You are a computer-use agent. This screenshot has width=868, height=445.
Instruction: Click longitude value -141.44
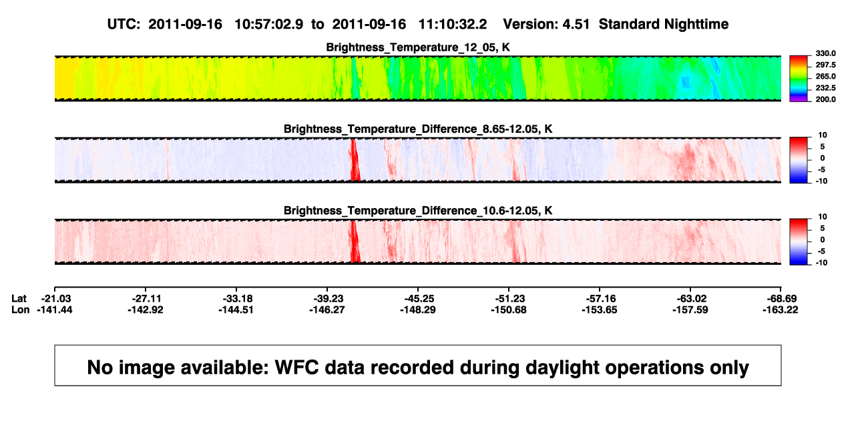pos(55,310)
